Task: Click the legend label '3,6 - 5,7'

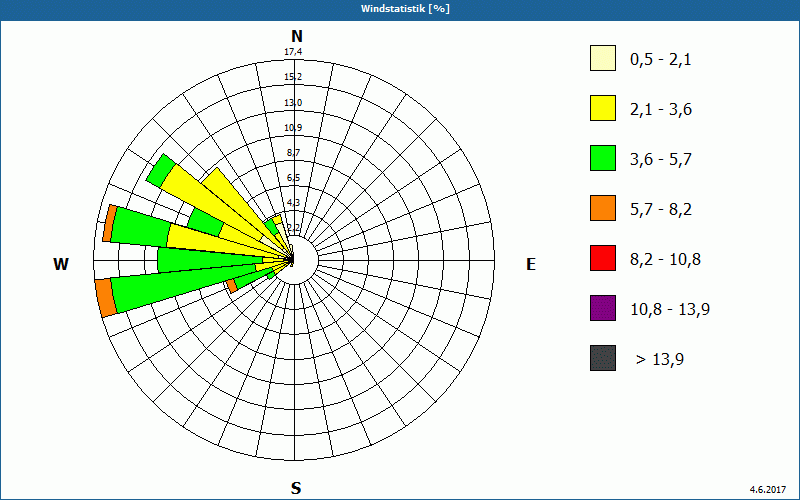Action: click(x=661, y=160)
